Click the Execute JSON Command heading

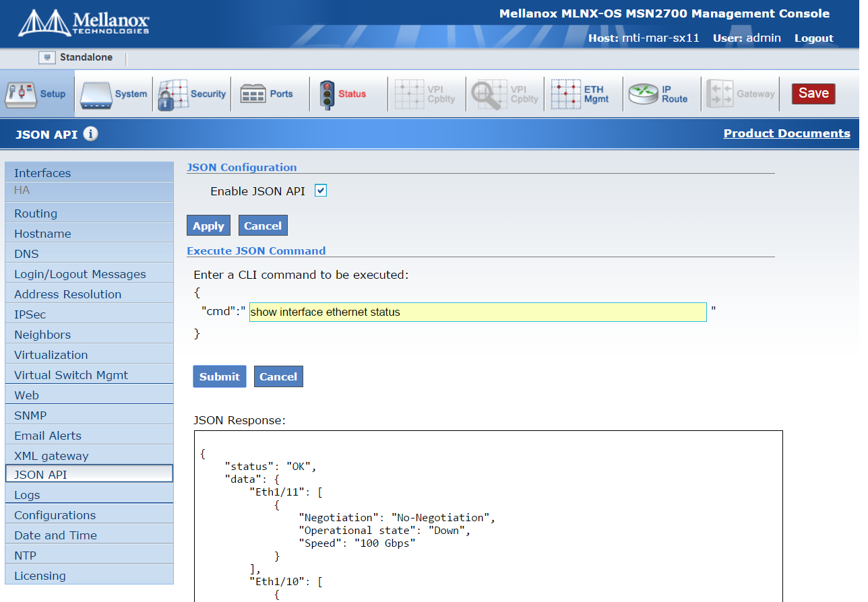coord(256,250)
